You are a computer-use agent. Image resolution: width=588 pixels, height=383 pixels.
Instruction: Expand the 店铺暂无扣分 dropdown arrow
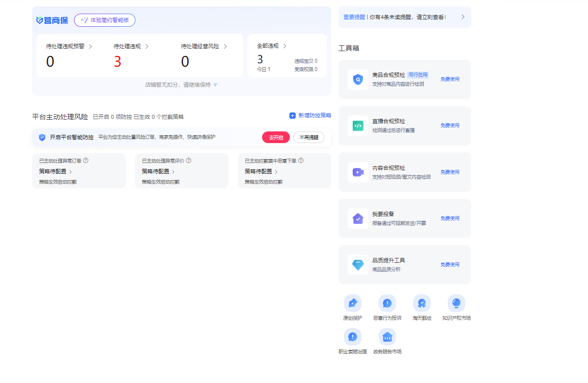[215, 85]
